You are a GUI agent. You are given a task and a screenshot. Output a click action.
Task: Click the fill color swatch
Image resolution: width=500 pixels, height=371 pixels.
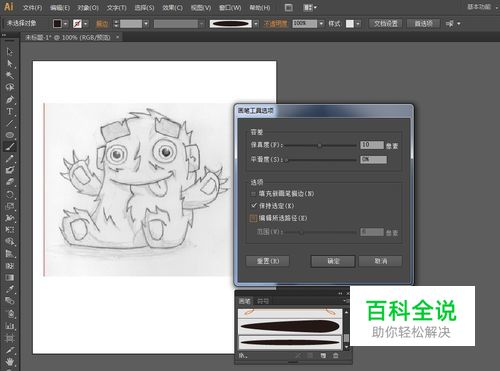tap(57, 24)
